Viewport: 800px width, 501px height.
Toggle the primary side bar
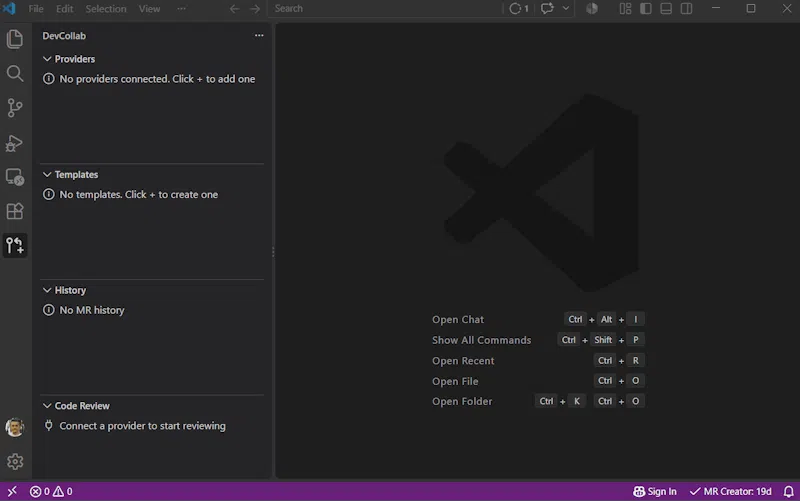645,9
